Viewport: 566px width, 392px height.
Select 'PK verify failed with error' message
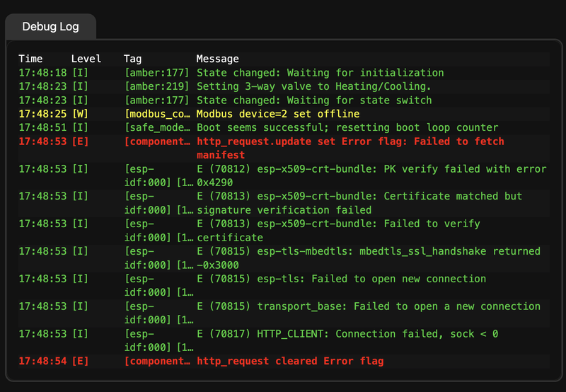[371, 175]
